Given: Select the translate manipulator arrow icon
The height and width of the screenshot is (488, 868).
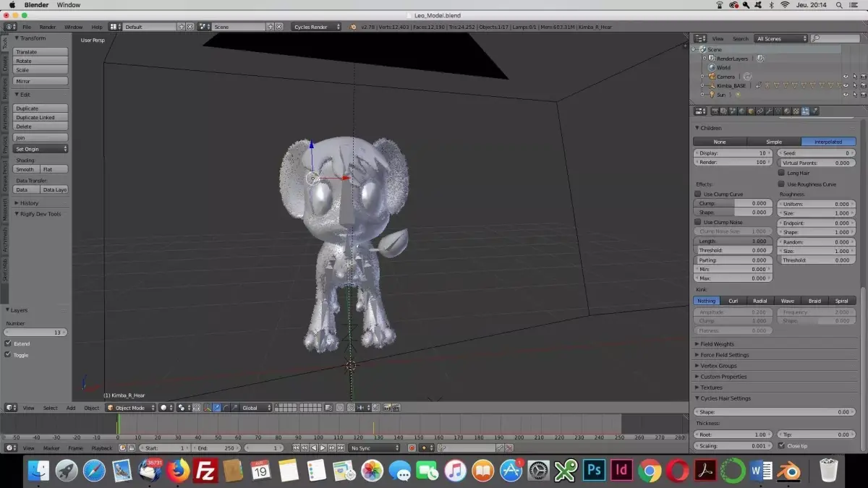Looking at the screenshot, I should (216, 408).
